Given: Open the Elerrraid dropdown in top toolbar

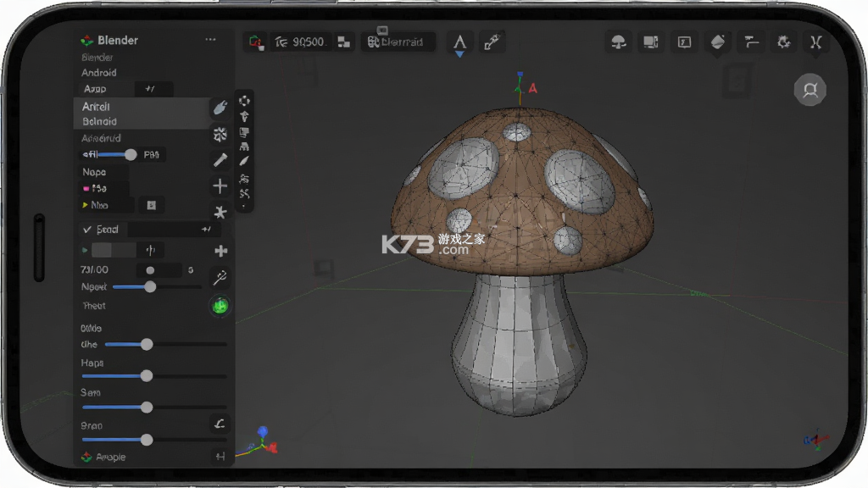Looking at the screenshot, I should pos(398,42).
